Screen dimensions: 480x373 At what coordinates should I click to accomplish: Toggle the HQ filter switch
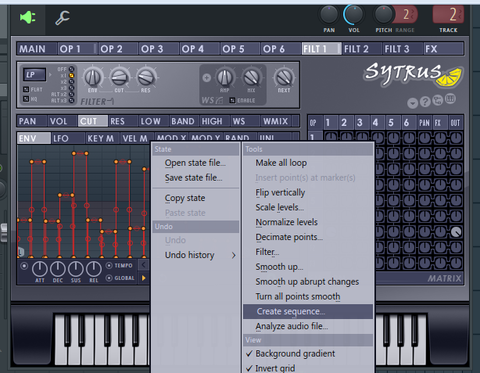[26, 99]
